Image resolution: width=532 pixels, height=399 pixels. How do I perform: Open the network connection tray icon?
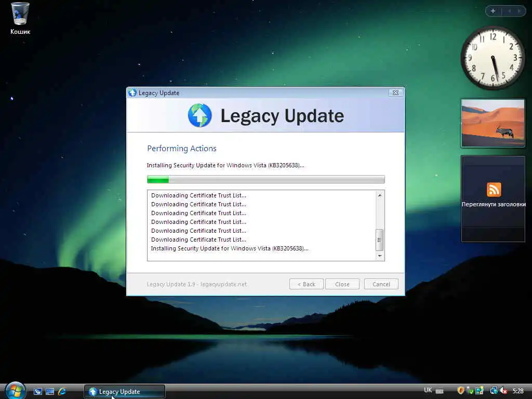[494, 391]
